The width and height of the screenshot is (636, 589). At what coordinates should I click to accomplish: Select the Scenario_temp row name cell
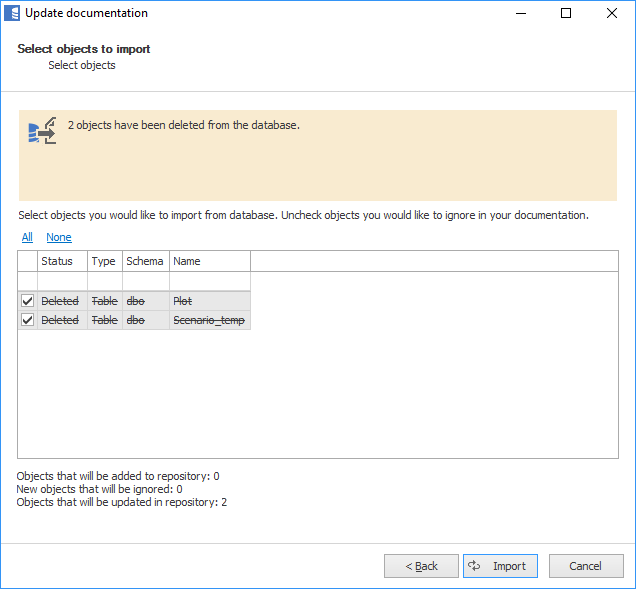209,320
